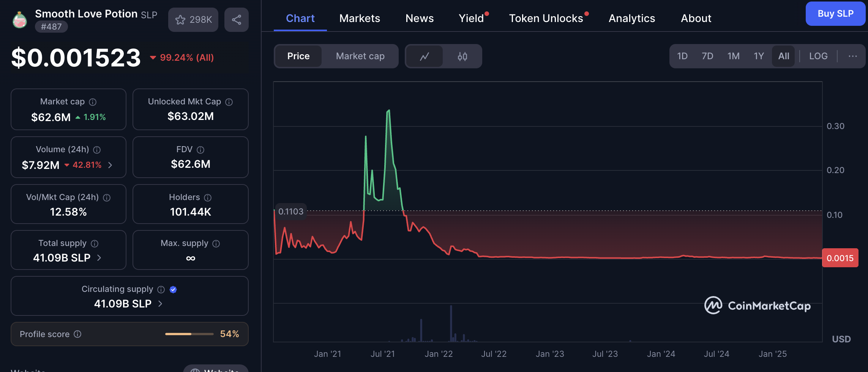
Task: Open the Markets tab
Action: pos(360,18)
